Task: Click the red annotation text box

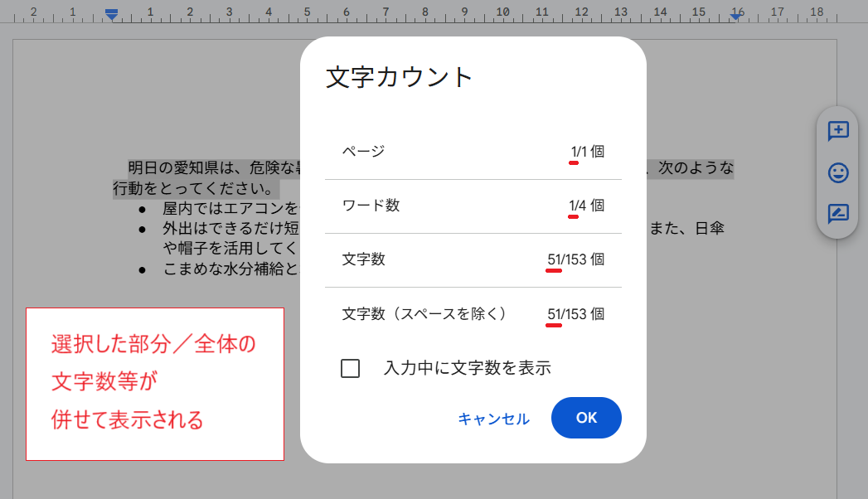Action: click(x=153, y=384)
